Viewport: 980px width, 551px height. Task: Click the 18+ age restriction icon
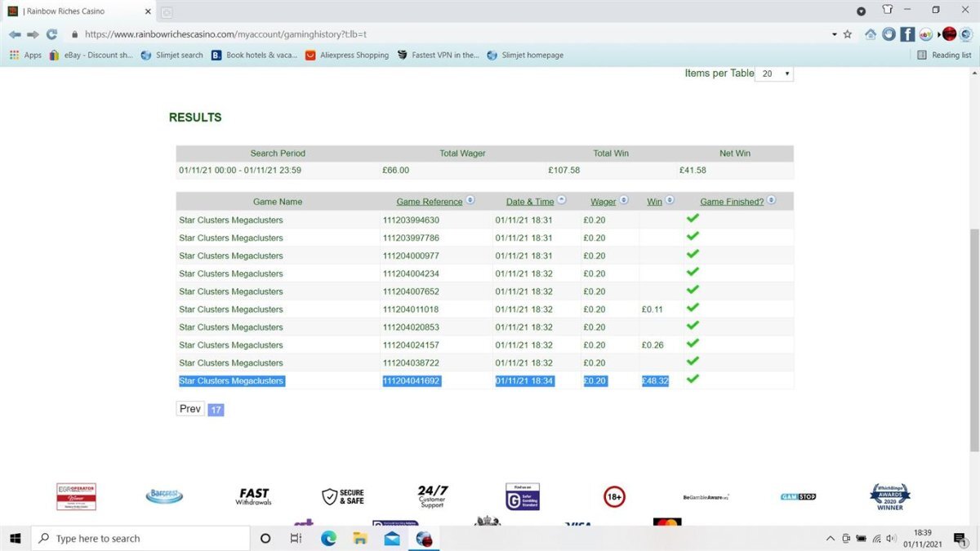(x=614, y=496)
